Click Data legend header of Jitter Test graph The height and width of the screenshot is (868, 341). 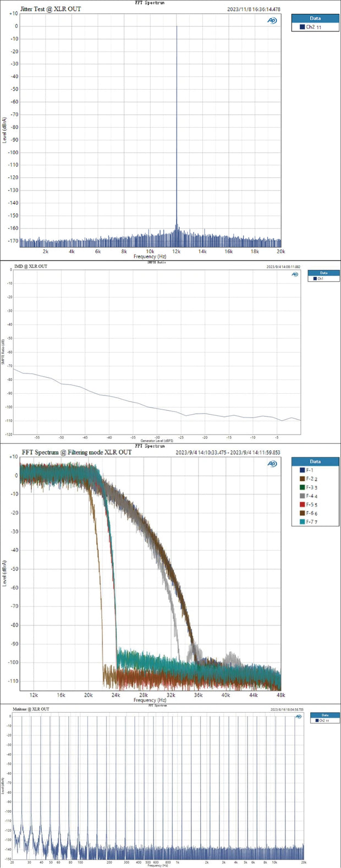click(315, 18)
